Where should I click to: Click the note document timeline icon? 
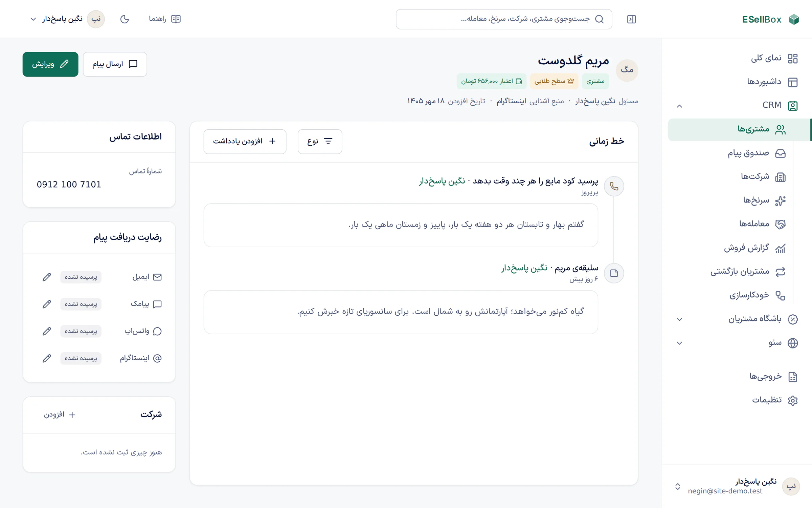pyautogui.click(x=614, y=273)
